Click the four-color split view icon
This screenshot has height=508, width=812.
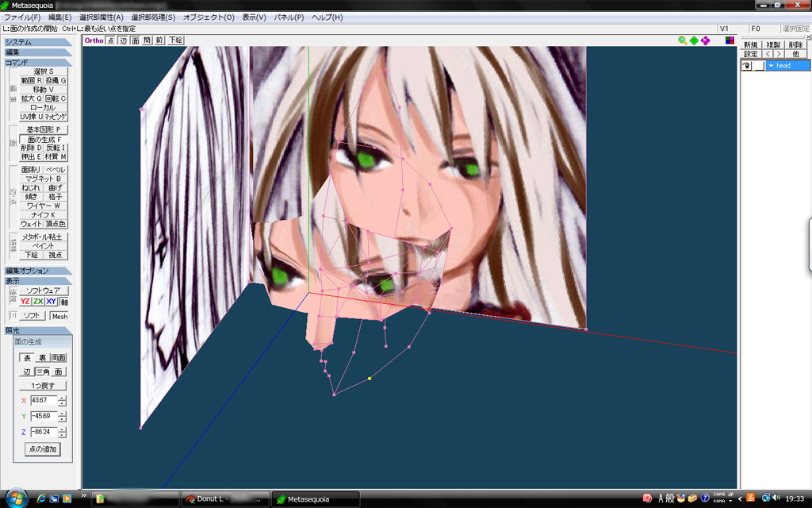(730, 40)
